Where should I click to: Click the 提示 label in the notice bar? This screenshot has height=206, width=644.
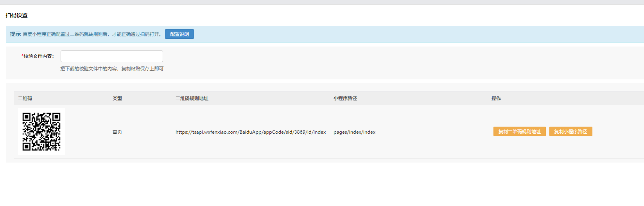[15, 34]
